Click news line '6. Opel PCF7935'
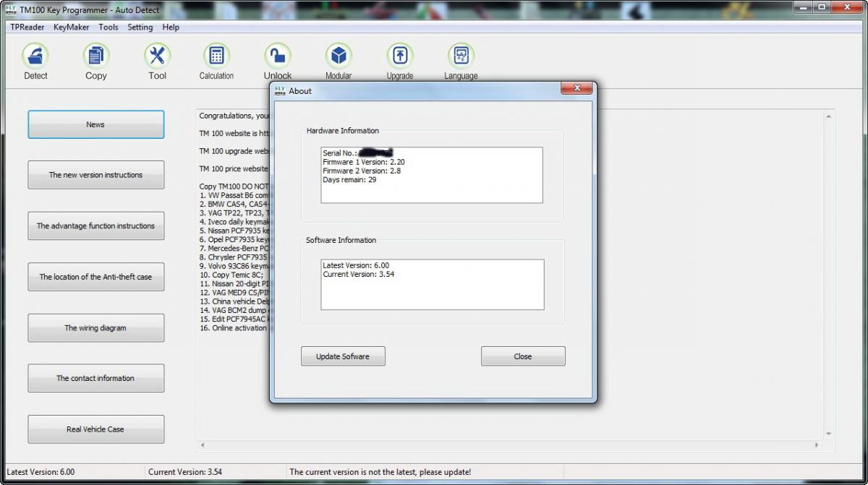The image size is (868, 485). [234, 239]
